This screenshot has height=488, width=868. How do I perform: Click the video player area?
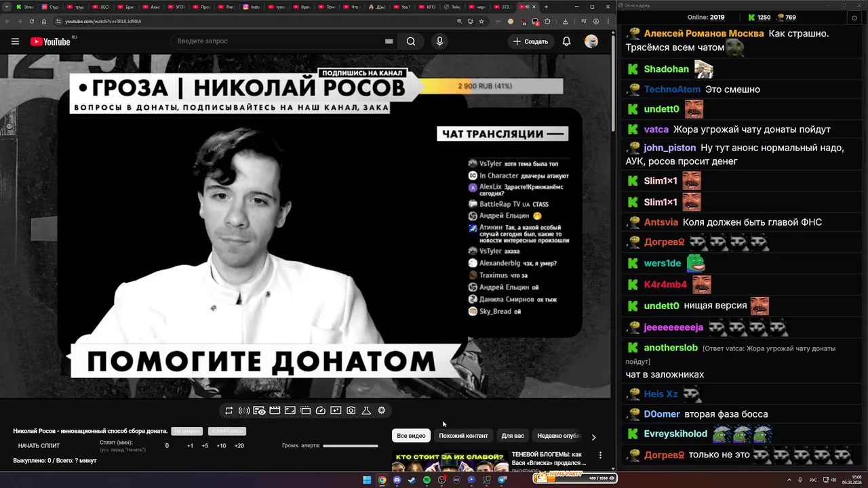(305, 226)
